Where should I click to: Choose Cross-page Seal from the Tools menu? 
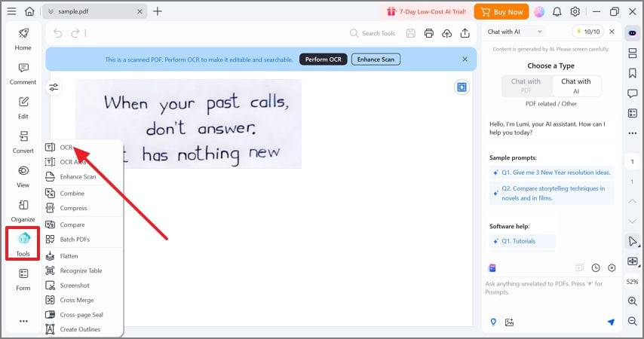pyautogui.click(x=82, y=315)
